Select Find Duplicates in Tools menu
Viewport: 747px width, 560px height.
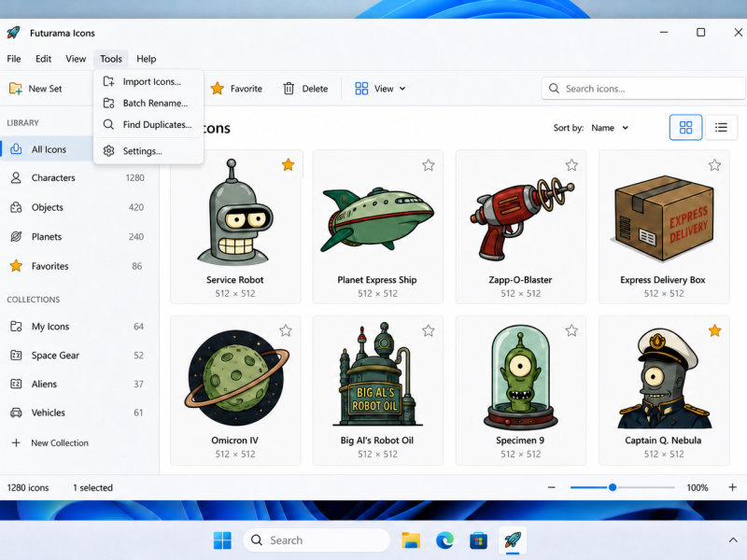click(x=148, y=124)
